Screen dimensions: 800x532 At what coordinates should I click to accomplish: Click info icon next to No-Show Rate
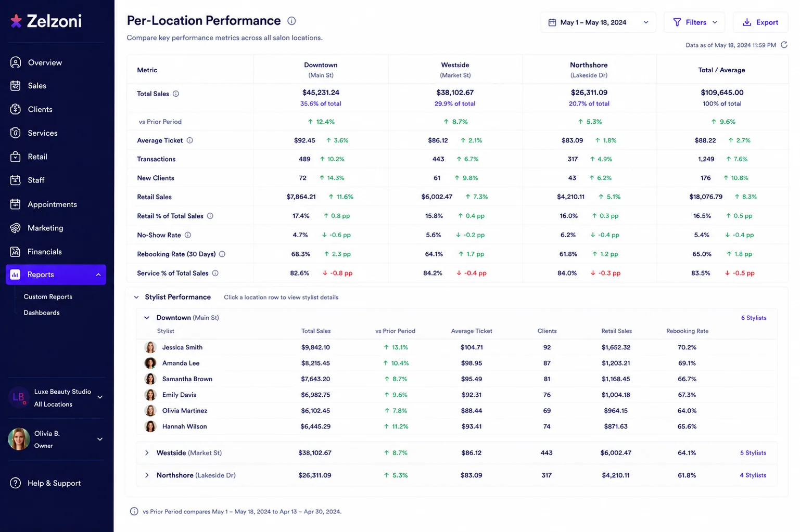(x=188, y=235)
